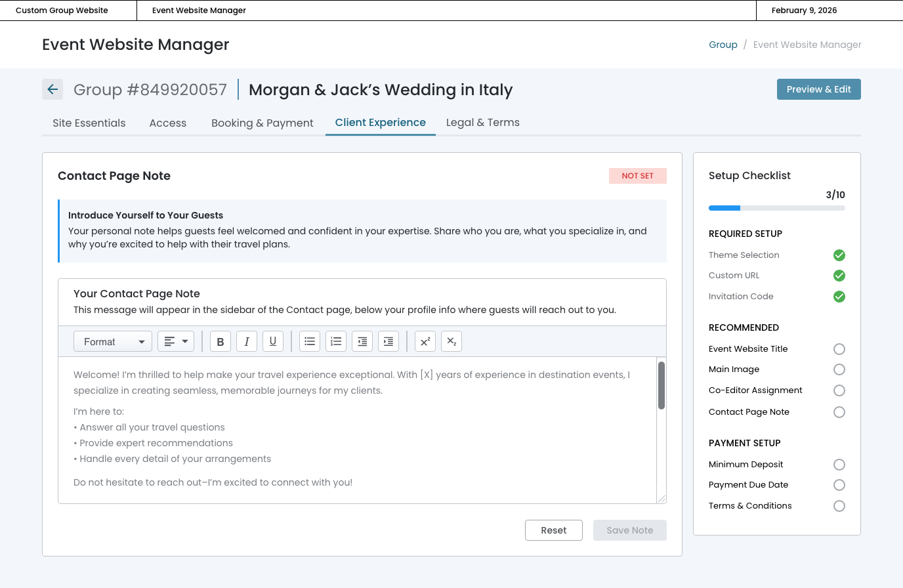Expand the text alignment dropdown

(x=176, y=341)
